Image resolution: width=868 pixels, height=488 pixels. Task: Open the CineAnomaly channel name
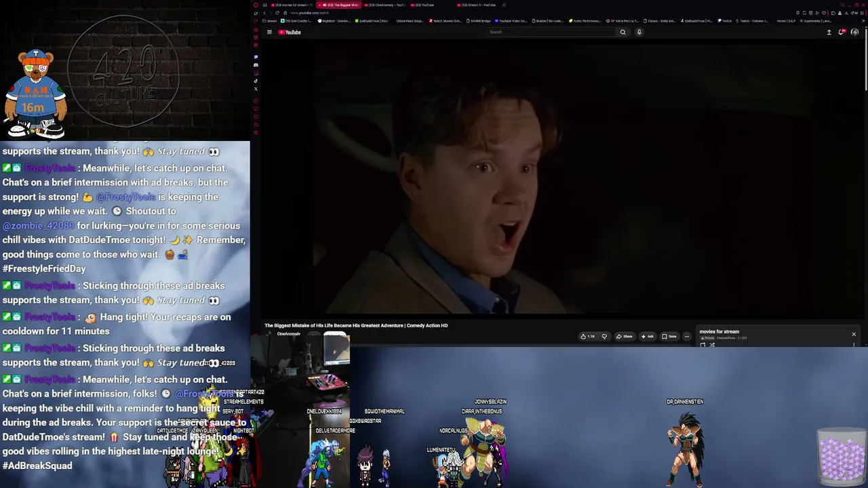click(x=288, y=334)
